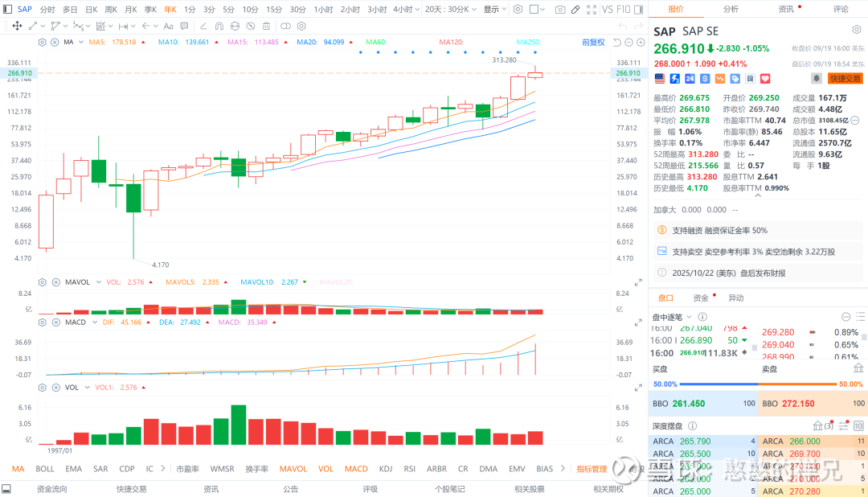
Task: Add a comment note with speech bubble tool
Action: click(x=184, y=26)
